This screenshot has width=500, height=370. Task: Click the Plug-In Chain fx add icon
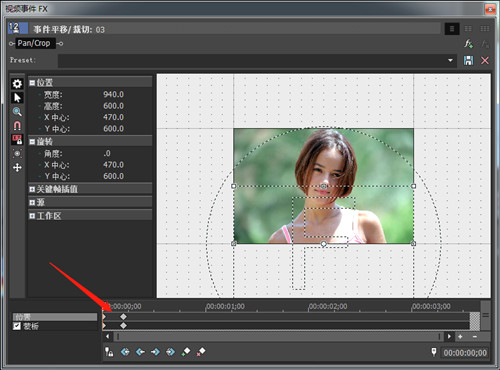(468, 43)
